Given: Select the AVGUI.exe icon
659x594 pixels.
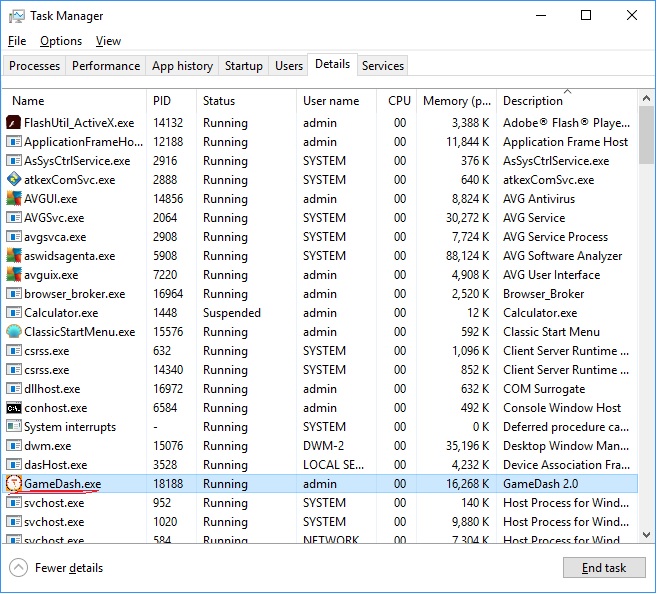Looking at the screenshot, I should coord(14,199).
